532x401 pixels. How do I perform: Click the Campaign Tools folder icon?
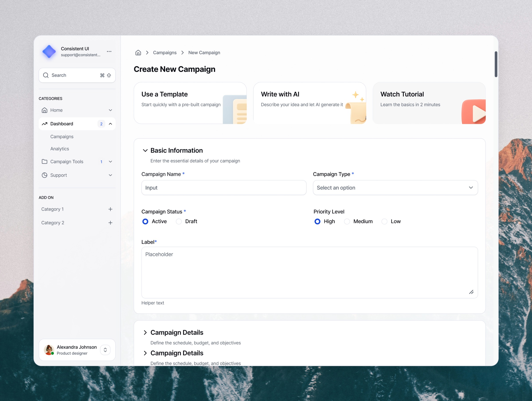click(x=45, y=161)
